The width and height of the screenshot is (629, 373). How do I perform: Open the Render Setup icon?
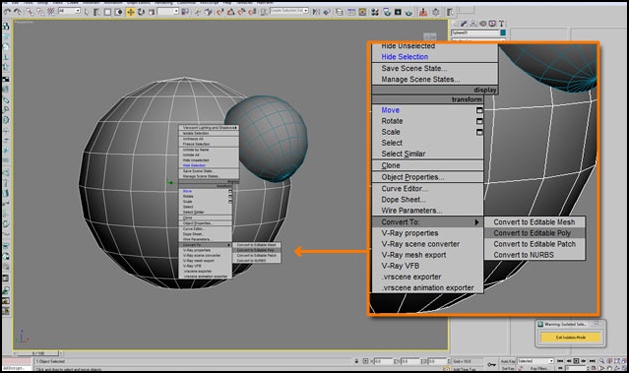(x=387, y=12)
